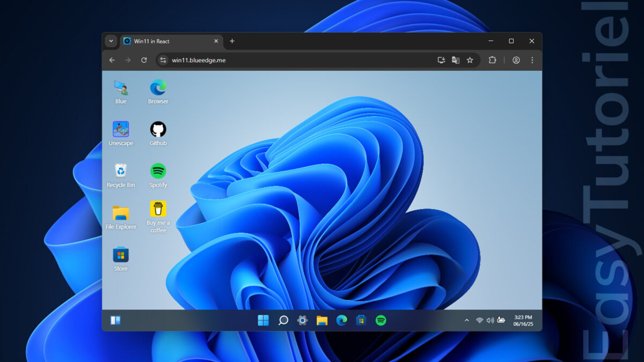Image resolution: width=644 pixels, height=362 pixels.
Task: Open Microsoft Store in the taskbar
Action: coord(361,320)
